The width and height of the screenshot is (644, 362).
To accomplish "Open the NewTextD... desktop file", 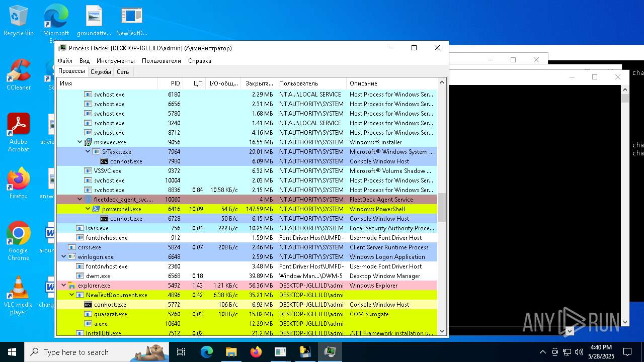I will click(131, 21).
